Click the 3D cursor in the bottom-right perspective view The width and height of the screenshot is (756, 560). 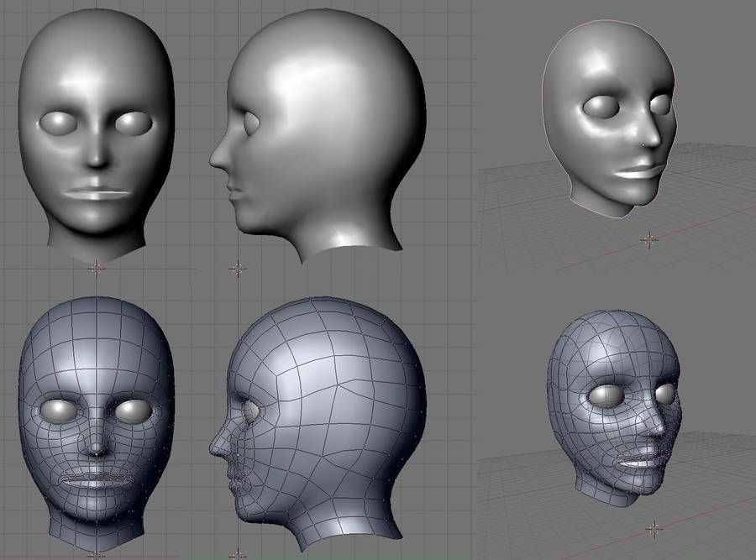(654, 529)
